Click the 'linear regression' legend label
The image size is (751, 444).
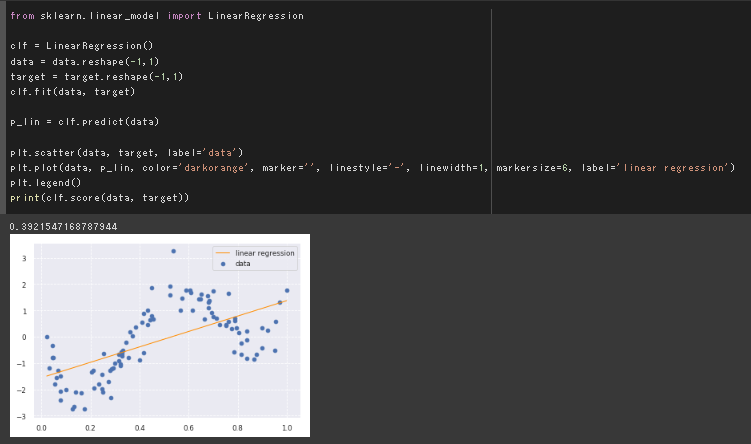265,253
